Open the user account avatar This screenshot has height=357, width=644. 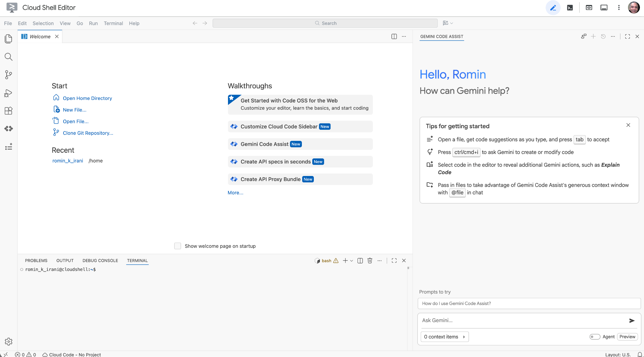pyautogui.click(x=634, y=8)
